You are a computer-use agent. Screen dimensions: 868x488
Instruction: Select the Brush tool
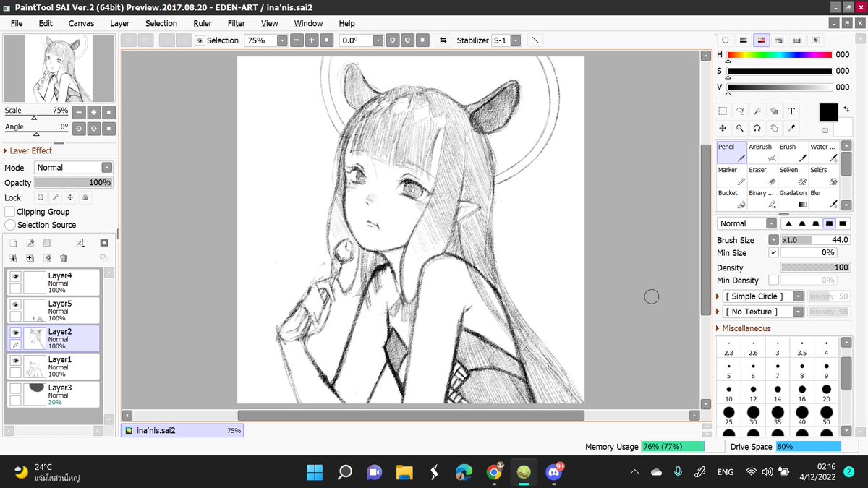click(x=793, y=152)
